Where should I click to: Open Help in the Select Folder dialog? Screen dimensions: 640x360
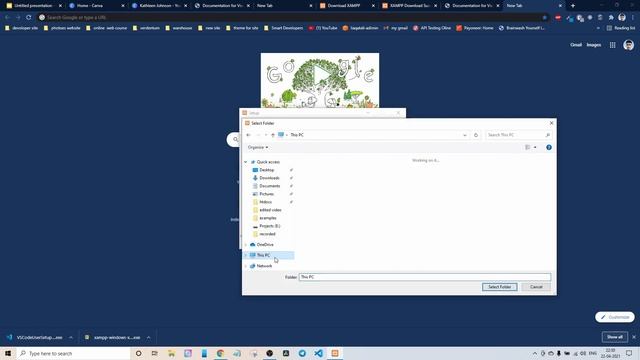tap(549, 147)
